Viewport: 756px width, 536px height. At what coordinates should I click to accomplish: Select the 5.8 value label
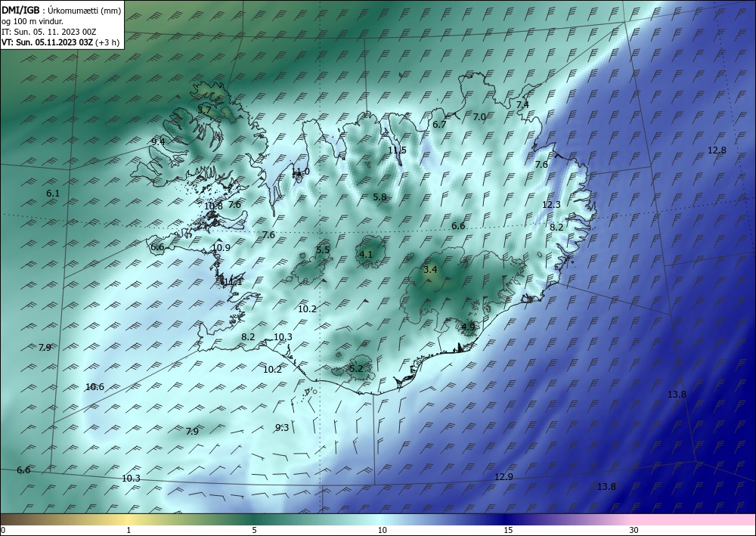coord(380,197)
